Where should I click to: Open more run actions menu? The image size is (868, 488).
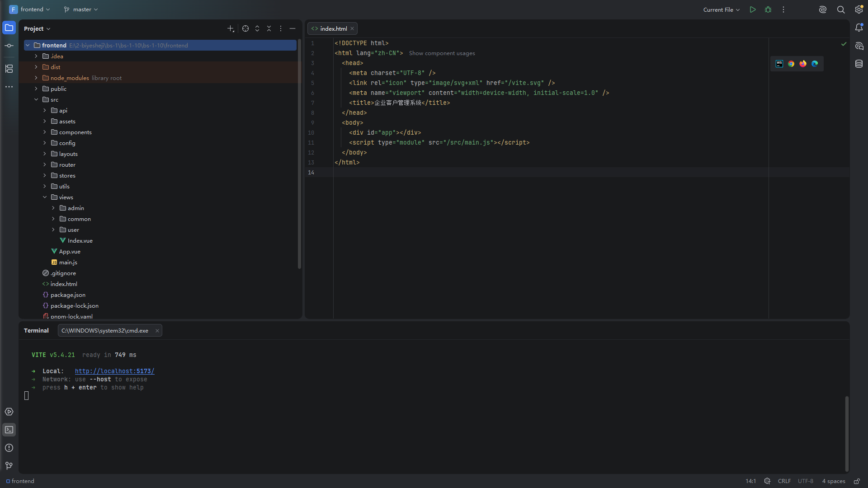(783, 9)
